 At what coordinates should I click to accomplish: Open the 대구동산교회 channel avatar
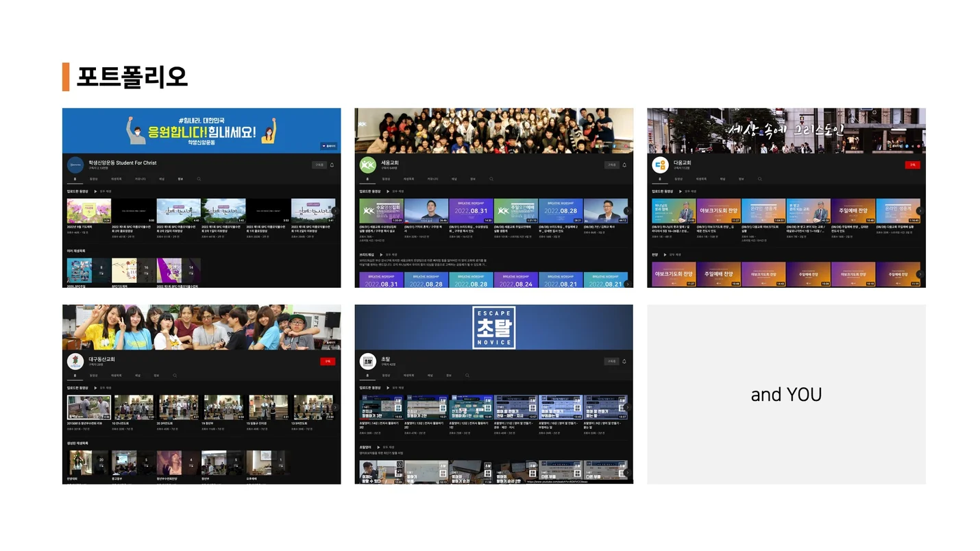pyautogui.click(x=75, y=361)
